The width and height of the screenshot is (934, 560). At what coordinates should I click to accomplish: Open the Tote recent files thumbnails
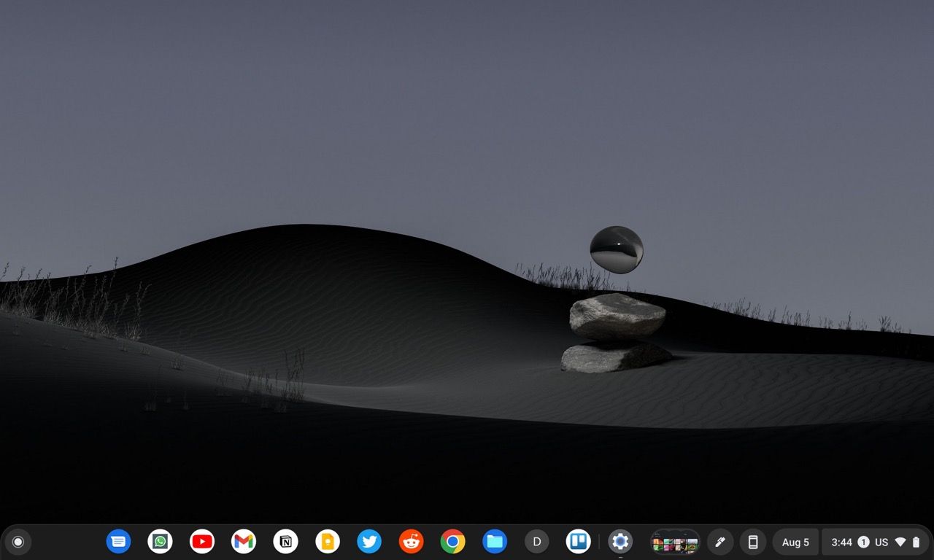point(675,542)
